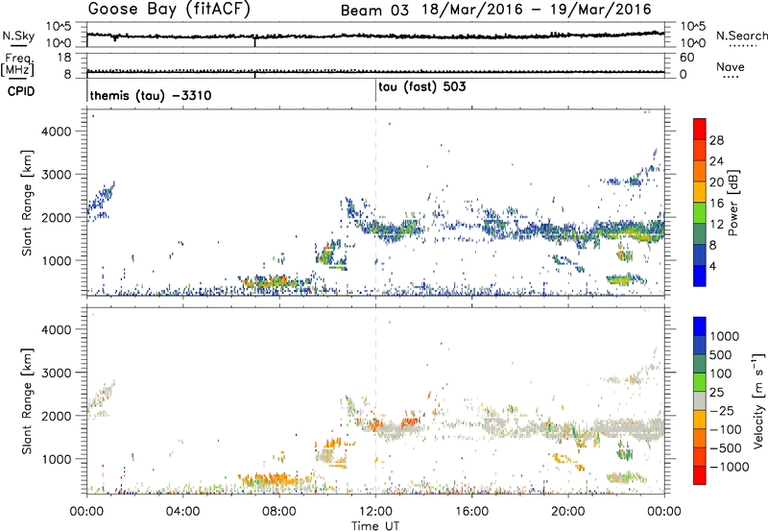Click the 'Slant Range [km]' label of the power panel
This screenshot has width=768, height=532.
(27, 203)
